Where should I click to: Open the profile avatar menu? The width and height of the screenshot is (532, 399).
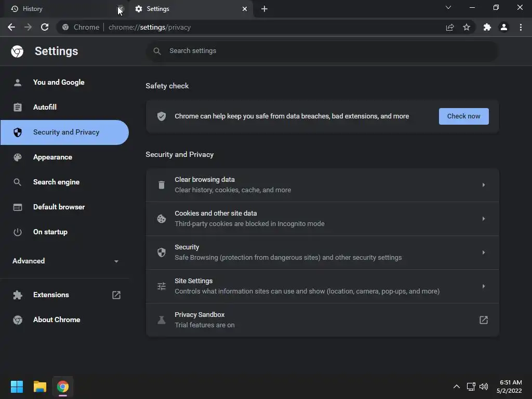click(x=504, y=27)
